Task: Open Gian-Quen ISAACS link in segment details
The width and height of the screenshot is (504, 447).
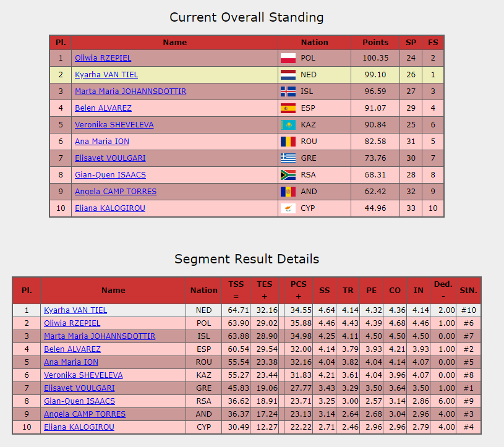Action: [79, 401]
